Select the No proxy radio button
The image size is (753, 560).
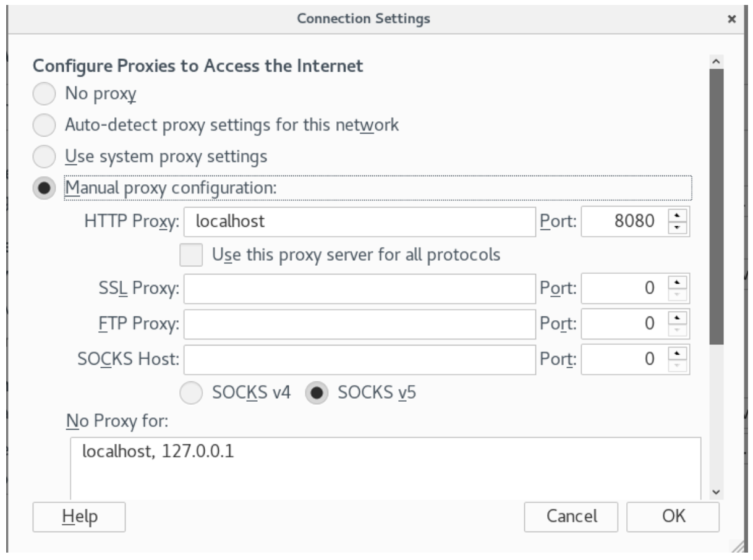click(44, 95)
